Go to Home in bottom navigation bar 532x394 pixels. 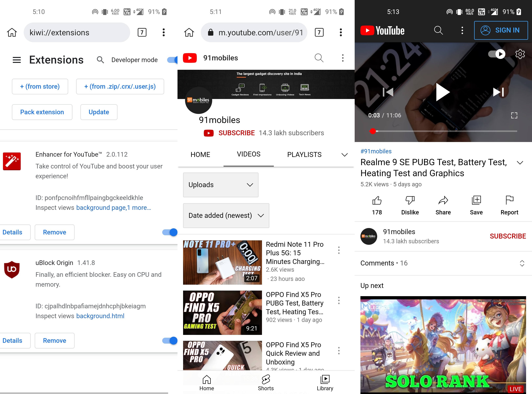[x=207, y=383]
